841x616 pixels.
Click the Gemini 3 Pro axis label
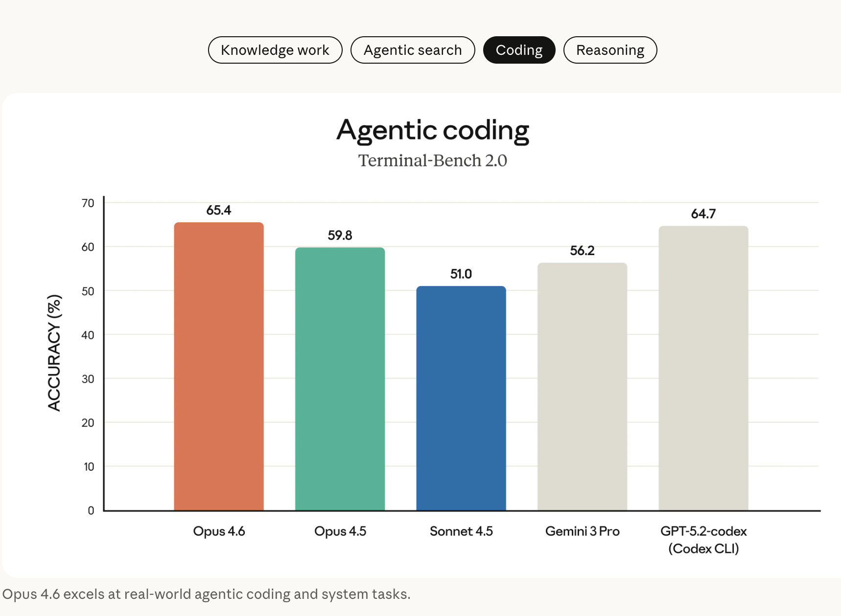coord(582,531)
